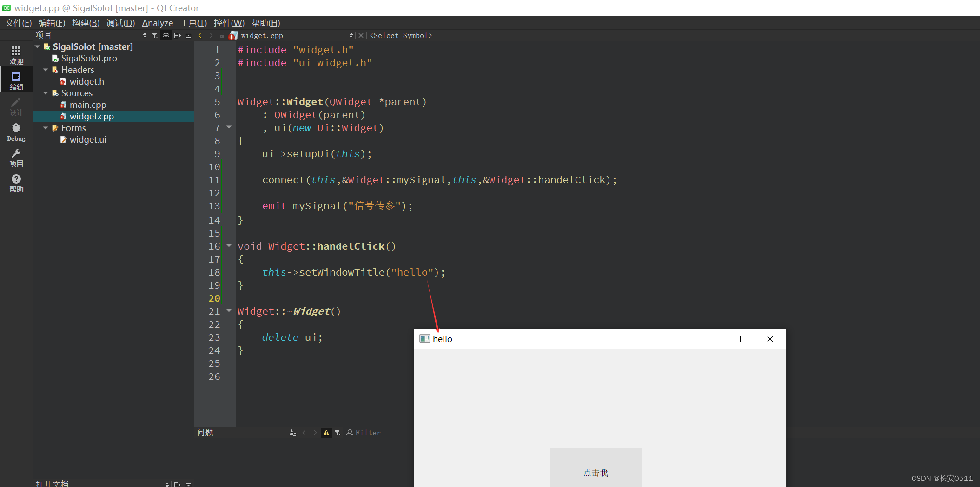Open the 工具(T) menu

[x=193, y=23]
